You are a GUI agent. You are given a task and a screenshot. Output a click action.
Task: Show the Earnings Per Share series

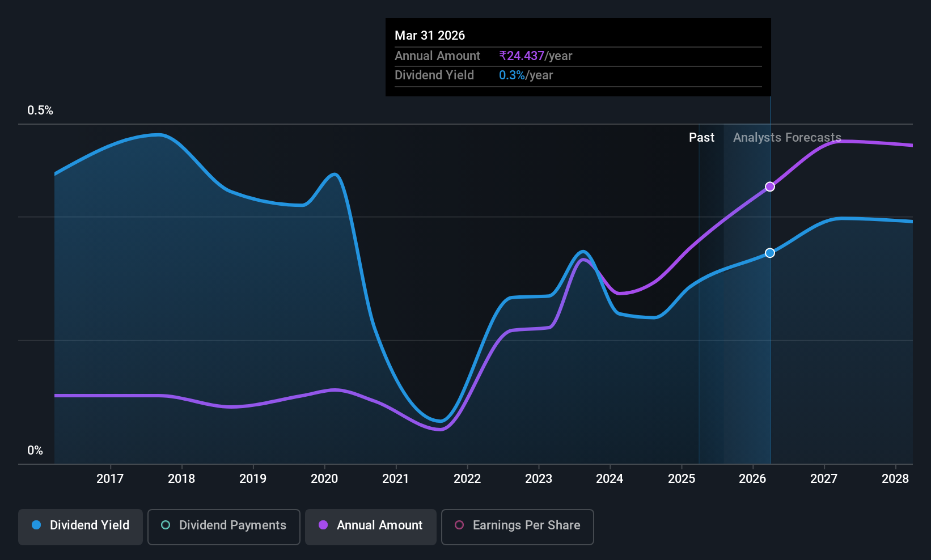518,527
